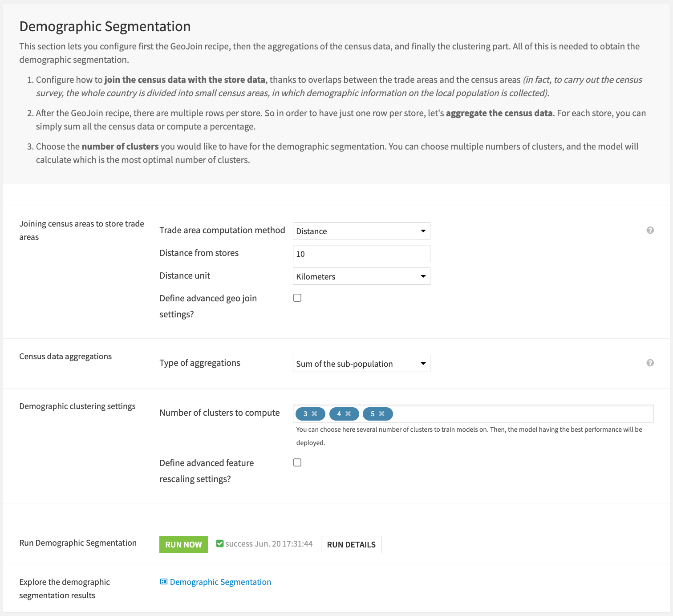
Task: Follow the Demographic Segmentation results link
Action: 220,582
